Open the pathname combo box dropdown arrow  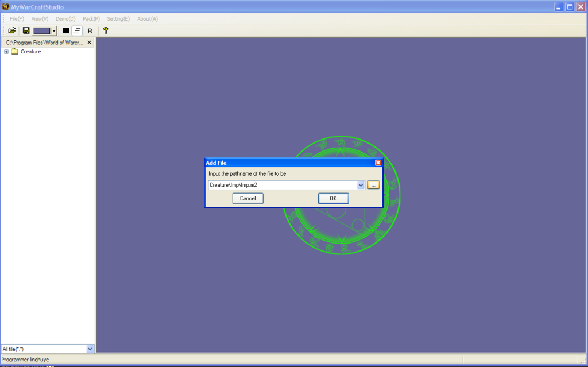pyautogui.click(x=361, y=185)
